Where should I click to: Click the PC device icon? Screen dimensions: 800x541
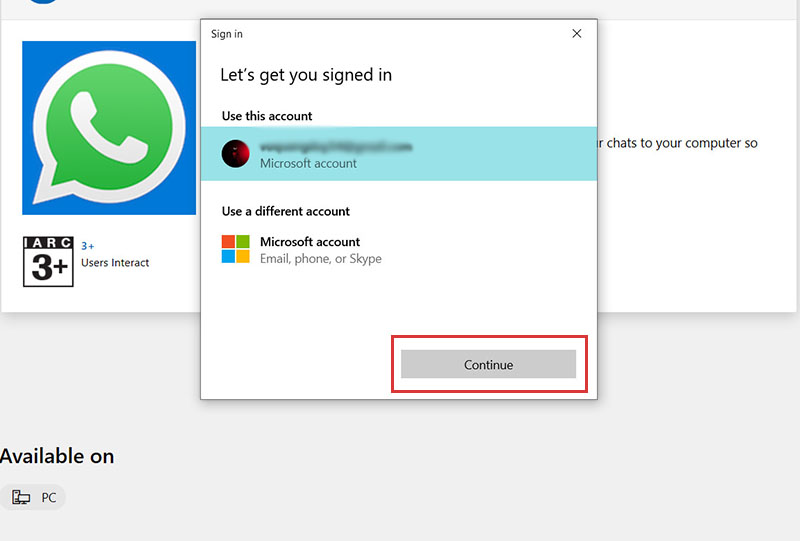point(21,497)
